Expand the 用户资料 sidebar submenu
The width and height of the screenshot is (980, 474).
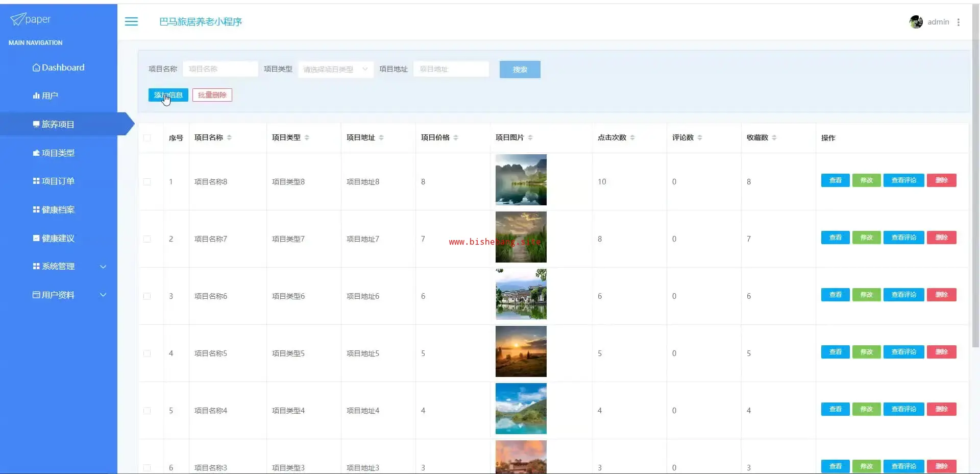tap(69, 295)
